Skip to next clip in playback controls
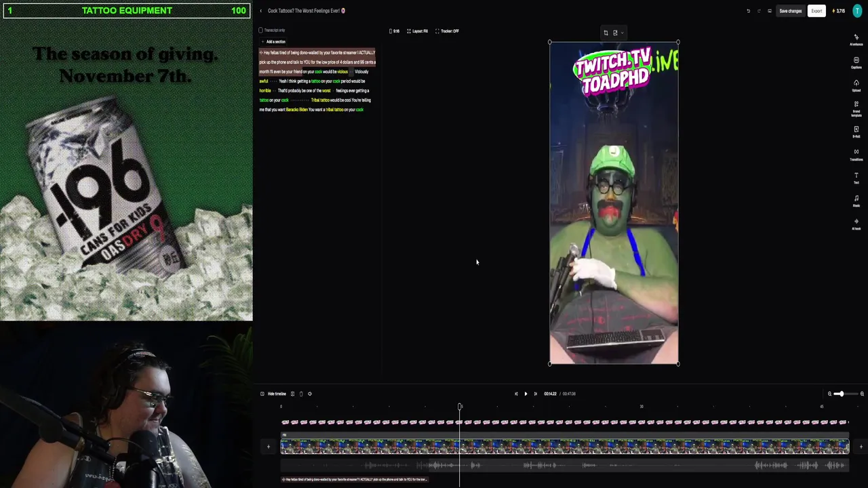The image size is (868, 488). tap(535, 394)
